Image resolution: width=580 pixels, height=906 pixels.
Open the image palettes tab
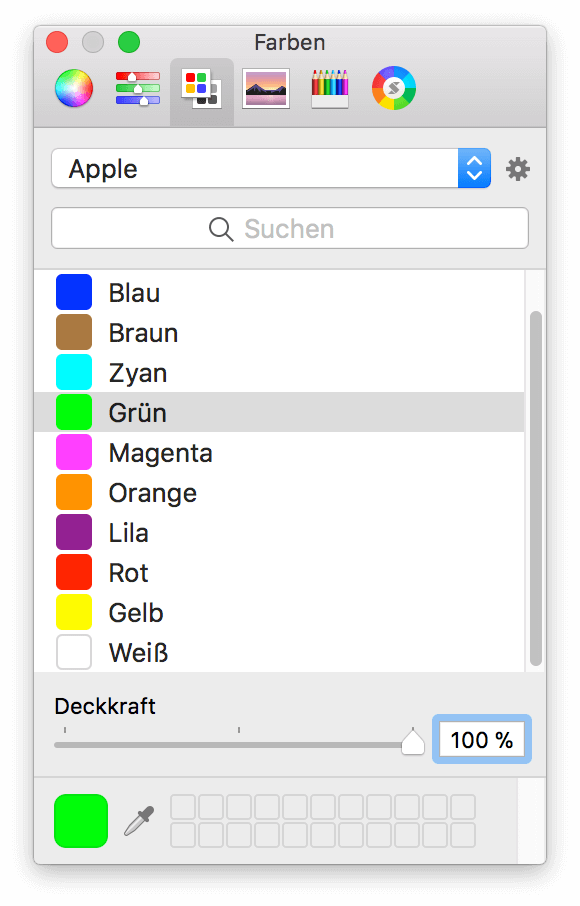click(x=266, y=88)
